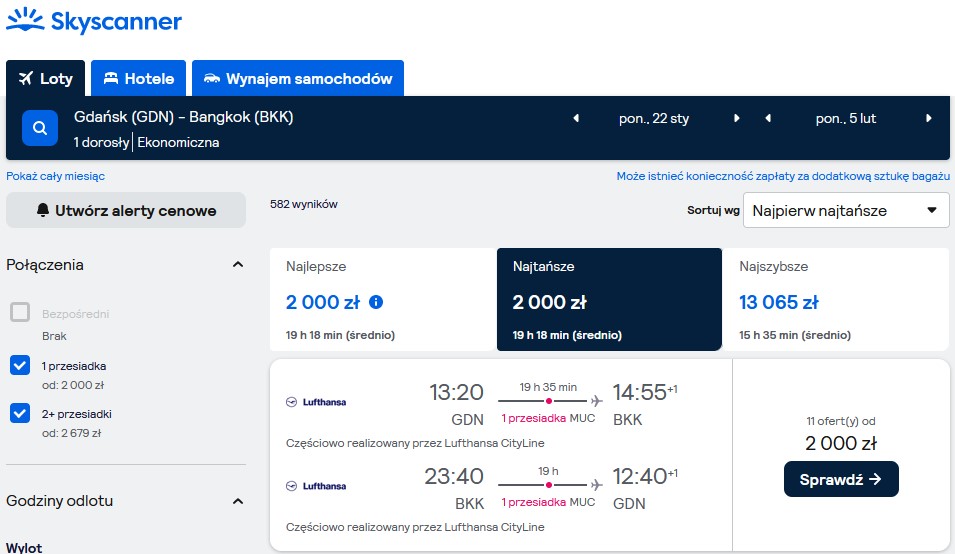Click the od: 2 679 zł price
The width and height of the screenshot is (955, 554).
coord(71,433)
